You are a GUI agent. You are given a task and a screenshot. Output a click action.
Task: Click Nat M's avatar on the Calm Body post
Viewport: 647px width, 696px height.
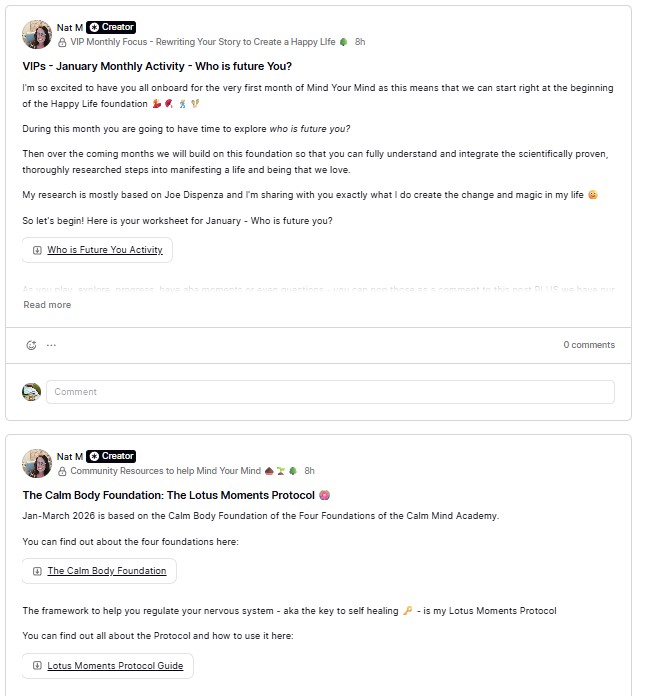37,463
